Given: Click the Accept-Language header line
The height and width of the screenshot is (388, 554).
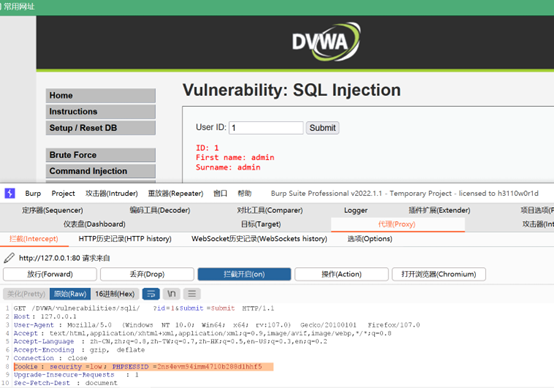Looking at the screenshot, I should point(170,342).
